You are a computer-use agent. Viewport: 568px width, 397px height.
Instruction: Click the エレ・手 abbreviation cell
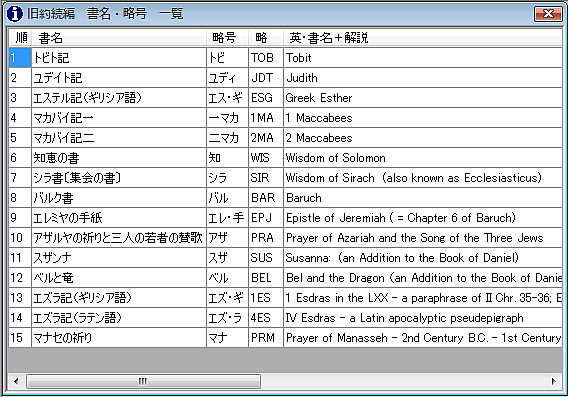[227, 218]
